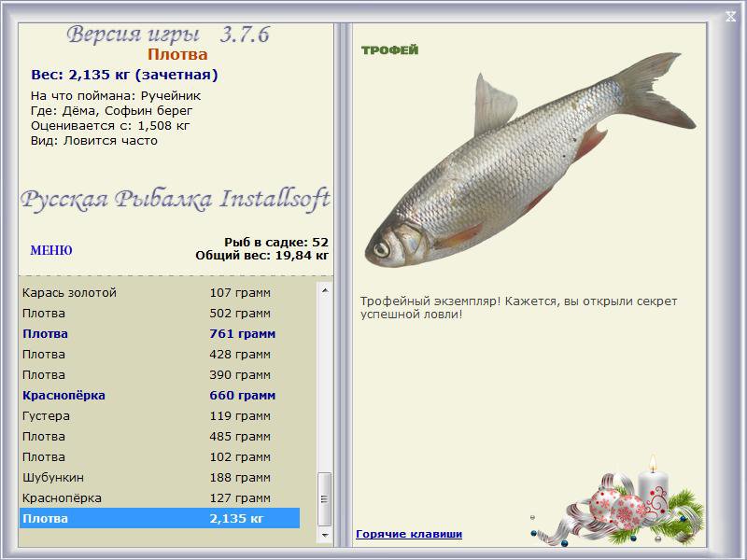Close the window with the X icon
The width and height of the screenshot is (747, 560).
tap(730, 17)
